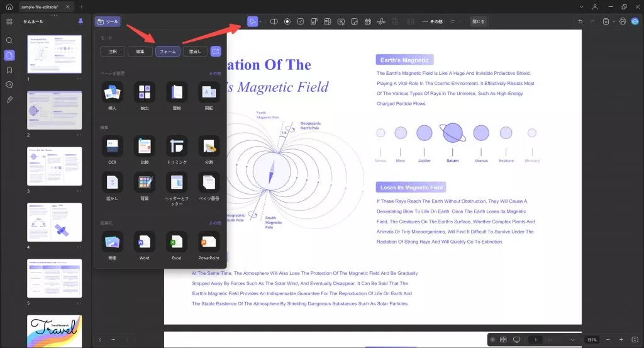Open the attachments paperclip panel
The width and height of the screenshot is (644, 348).
pos(9,99)
